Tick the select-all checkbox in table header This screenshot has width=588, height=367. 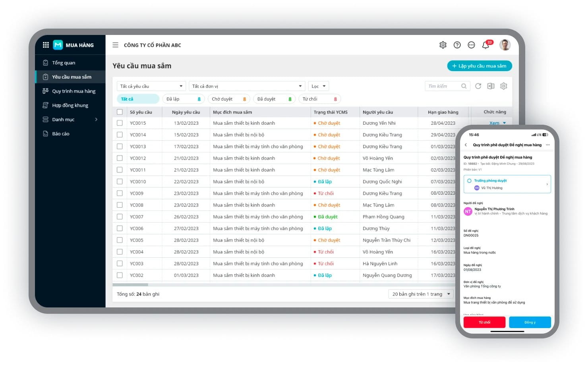point(120,112)
